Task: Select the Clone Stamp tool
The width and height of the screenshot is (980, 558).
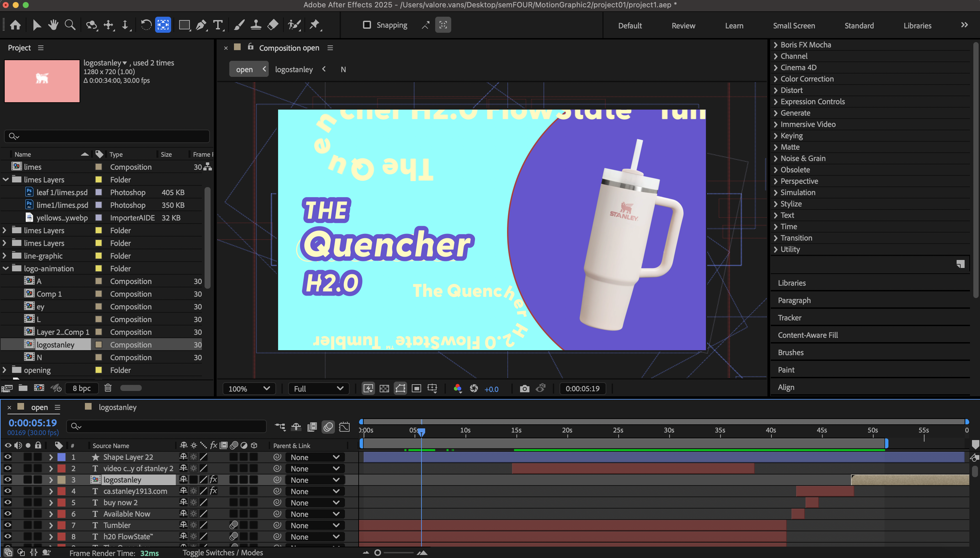Action: click(256, 25)
